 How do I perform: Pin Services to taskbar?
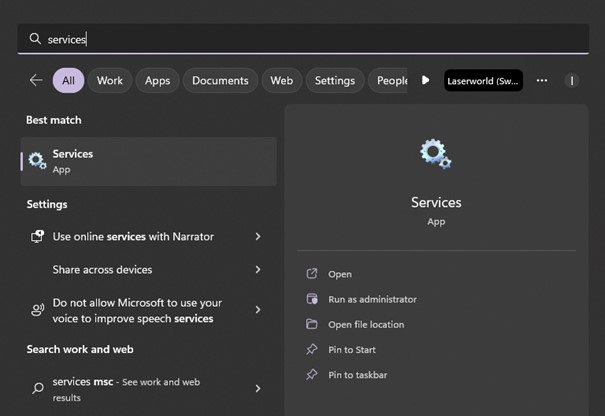coord(357,375)
